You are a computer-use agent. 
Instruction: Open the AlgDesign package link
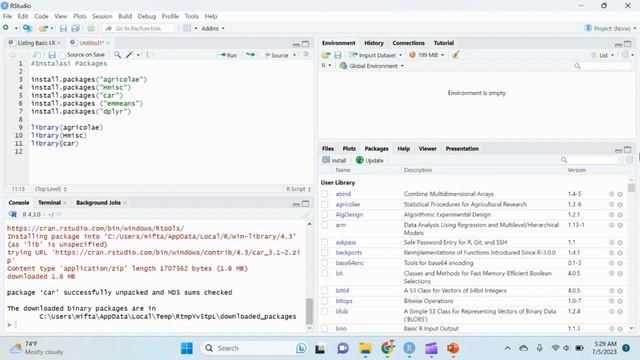click(x=349, y=215)
